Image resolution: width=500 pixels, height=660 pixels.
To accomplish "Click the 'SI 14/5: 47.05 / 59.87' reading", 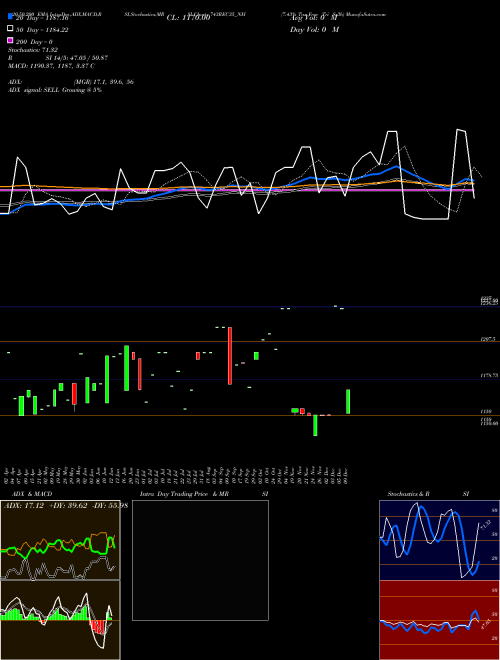I will click(x=77, y=58).
